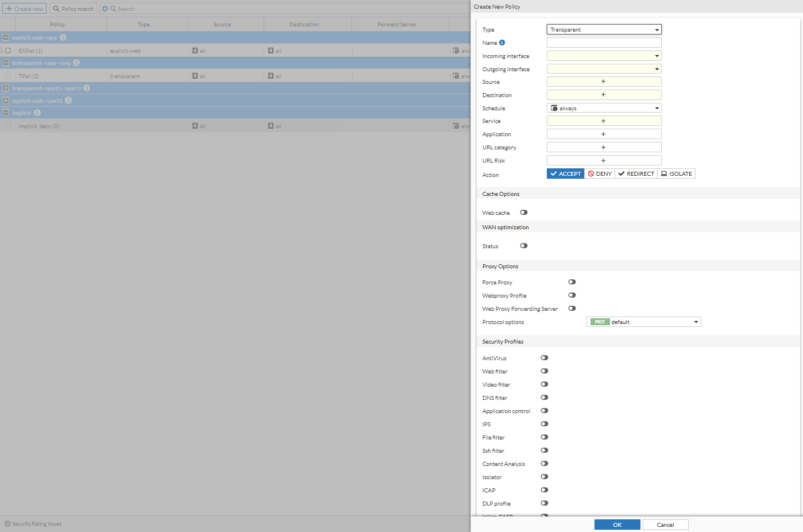Turn on the Isolator switch

545,477
